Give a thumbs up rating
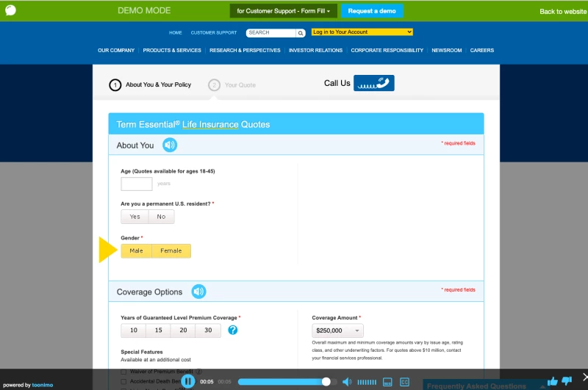The height and width of the screenshot is (390, 588). point(552,381)
